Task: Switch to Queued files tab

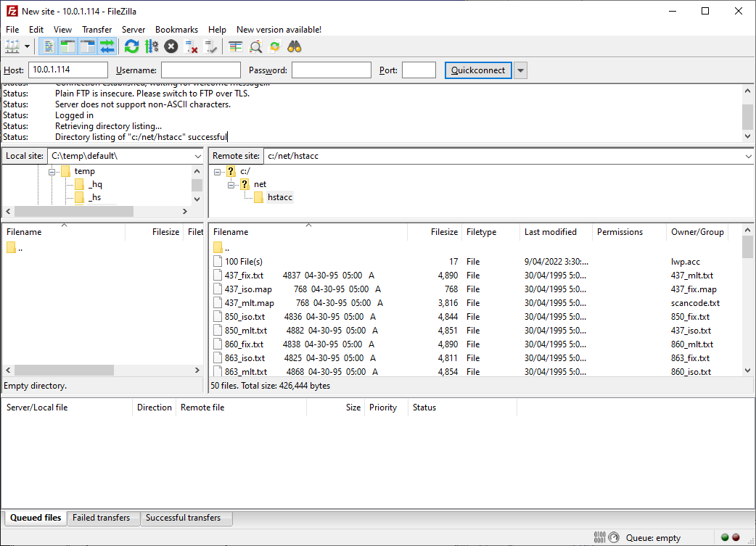Action: coord(36,518)
